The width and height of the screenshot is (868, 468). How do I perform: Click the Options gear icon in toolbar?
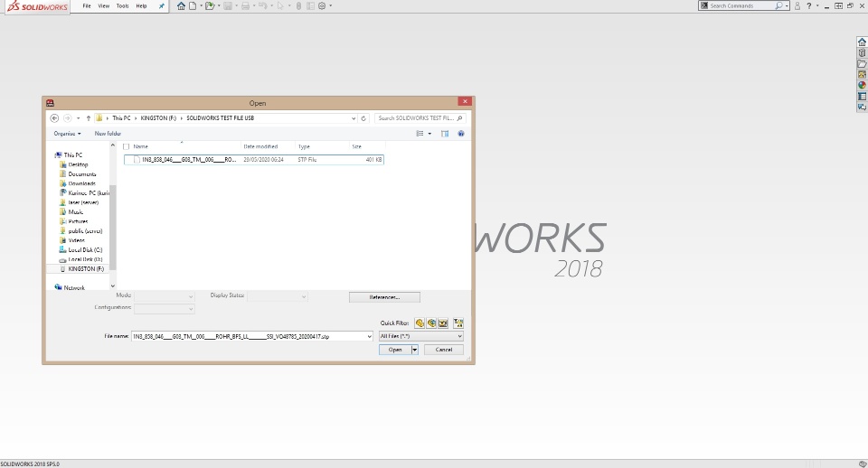coord(322,6)
